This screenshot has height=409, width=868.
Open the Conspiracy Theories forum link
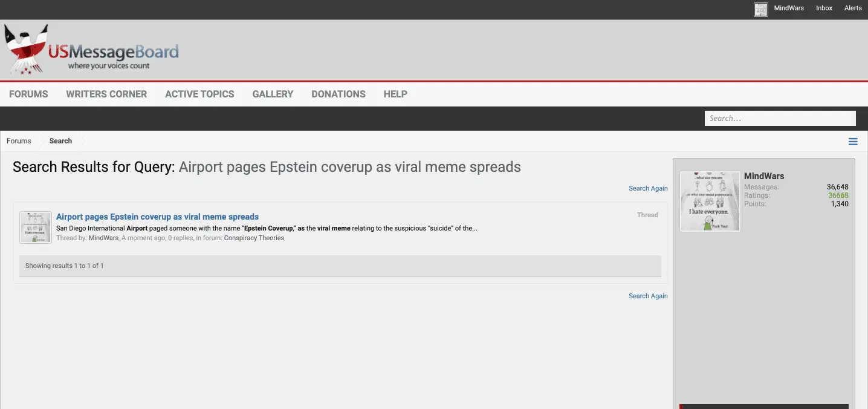254,238
